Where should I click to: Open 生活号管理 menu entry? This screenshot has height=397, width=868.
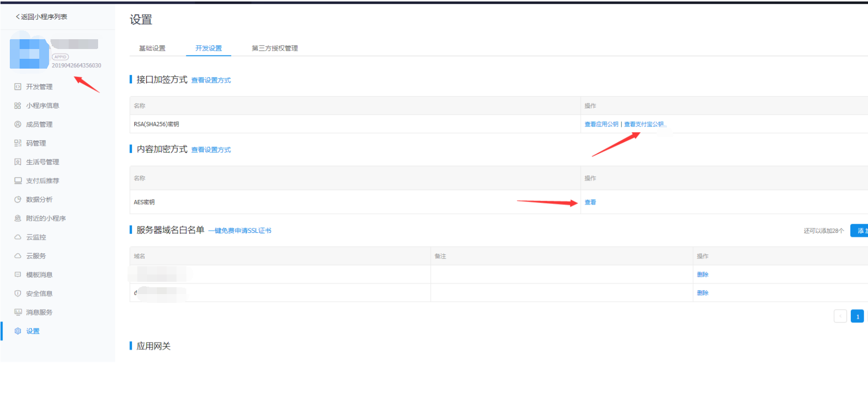[x=43, y=162]
